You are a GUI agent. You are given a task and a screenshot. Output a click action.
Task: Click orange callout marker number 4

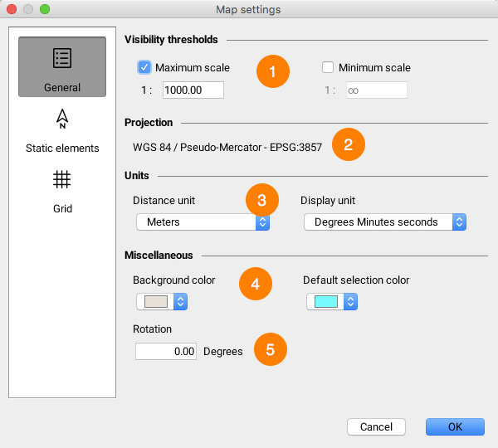255,284
